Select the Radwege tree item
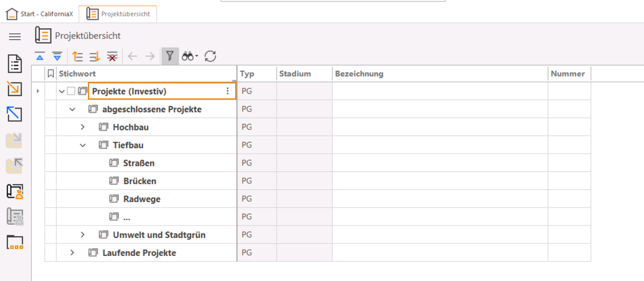The image size is (644, 281). 142,199
